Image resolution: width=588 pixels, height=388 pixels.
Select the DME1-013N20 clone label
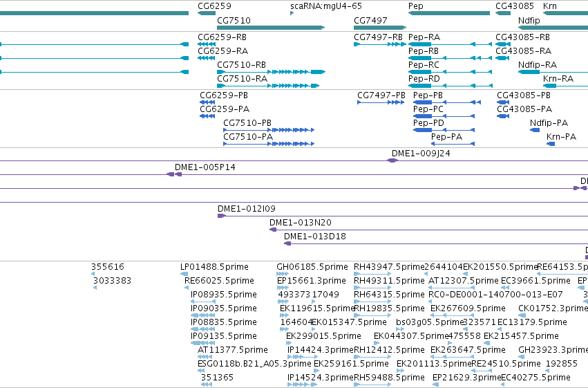click(301, 223)
